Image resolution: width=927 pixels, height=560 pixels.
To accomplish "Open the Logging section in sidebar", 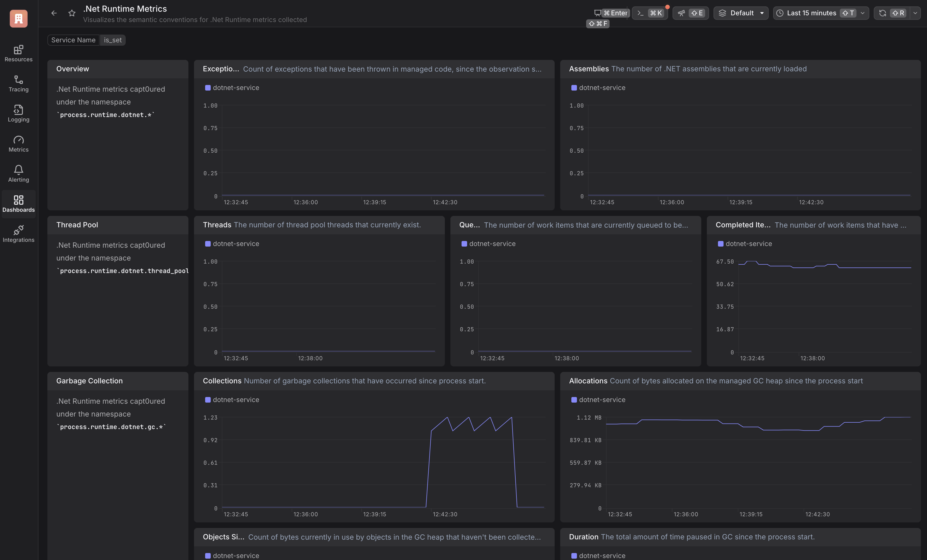I will click(18, 114).
